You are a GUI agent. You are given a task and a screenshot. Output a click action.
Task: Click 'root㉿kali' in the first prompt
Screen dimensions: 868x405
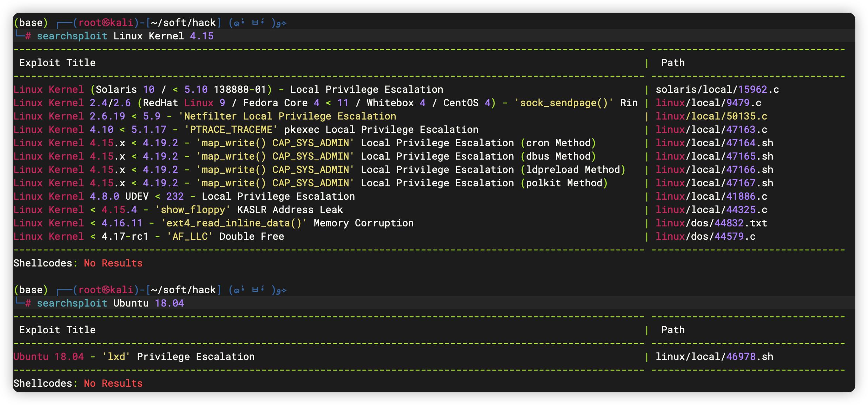click(106, 22)
